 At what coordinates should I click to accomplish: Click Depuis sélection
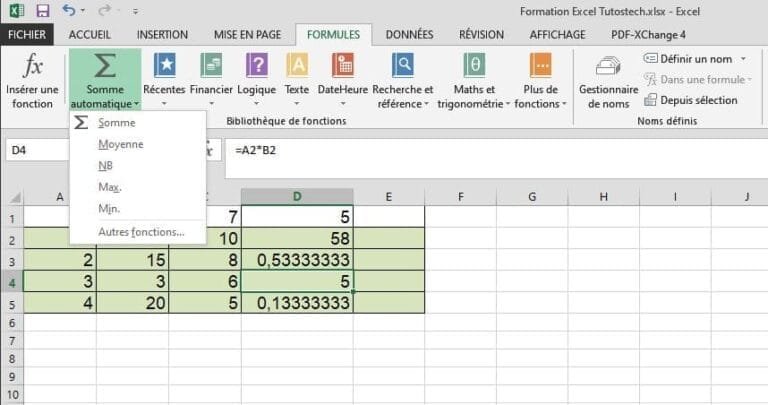[691, 100]
